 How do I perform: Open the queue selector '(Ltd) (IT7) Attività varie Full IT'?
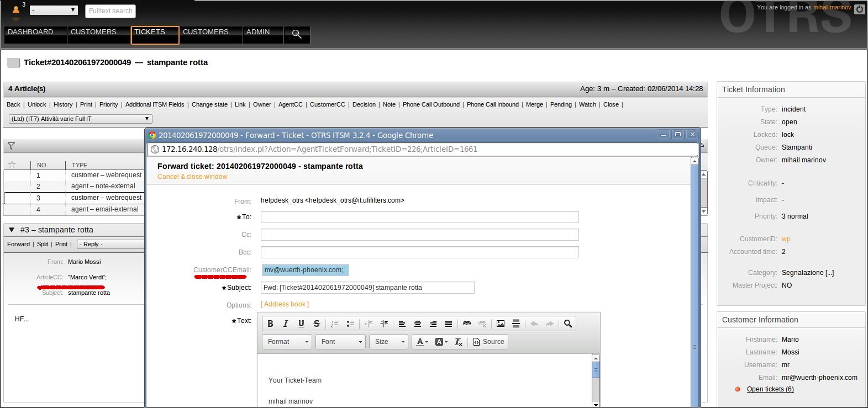click(81, 119)
